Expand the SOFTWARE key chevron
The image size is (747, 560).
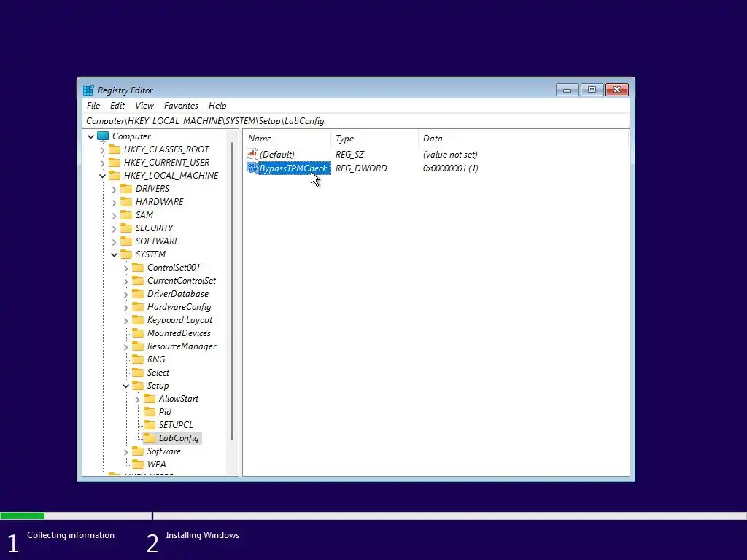(114, 242)
